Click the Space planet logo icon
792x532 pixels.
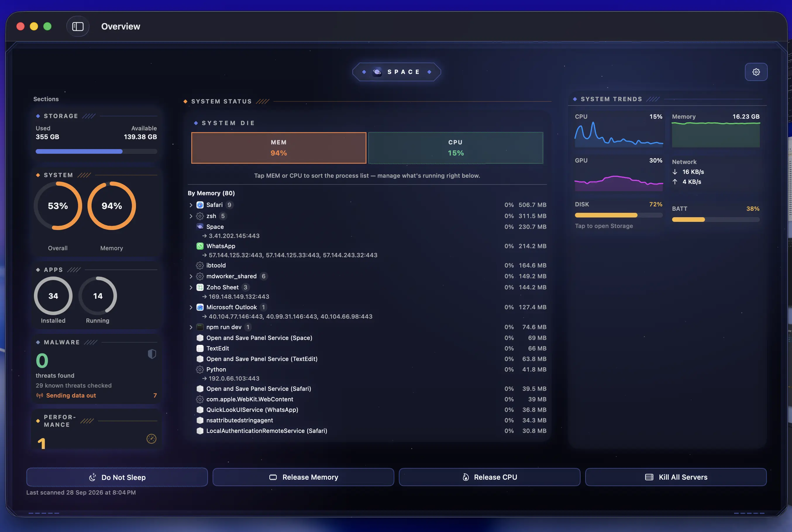[x=377, y=72]
